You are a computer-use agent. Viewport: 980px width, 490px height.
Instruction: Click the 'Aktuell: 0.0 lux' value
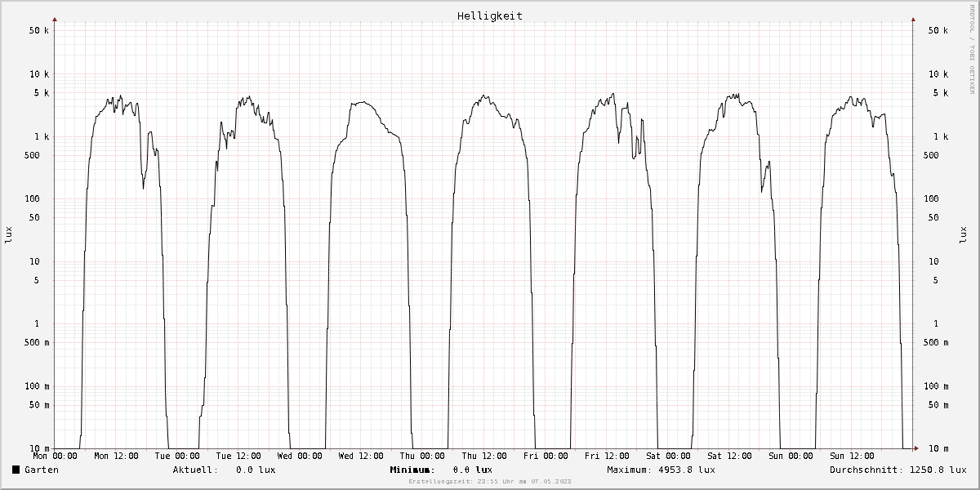(224, 470)
